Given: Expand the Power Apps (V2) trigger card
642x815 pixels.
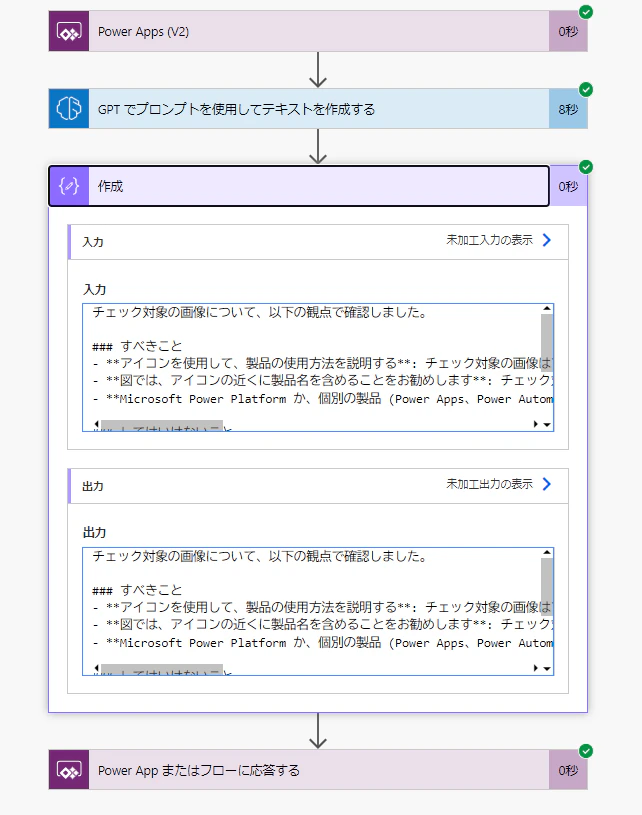Looking at the screenshot, I should [318, 32].
